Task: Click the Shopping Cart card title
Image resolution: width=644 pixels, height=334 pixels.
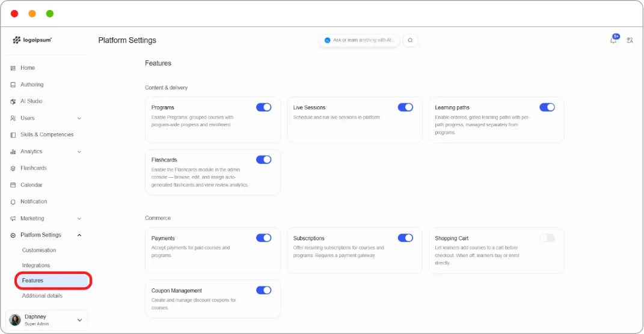Action: coord(452,238)
